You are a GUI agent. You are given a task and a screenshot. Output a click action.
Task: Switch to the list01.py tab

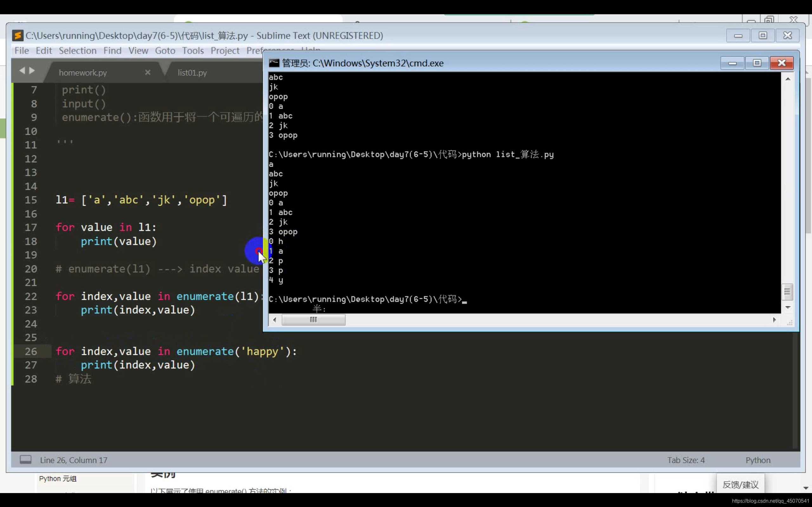point(192,73)
